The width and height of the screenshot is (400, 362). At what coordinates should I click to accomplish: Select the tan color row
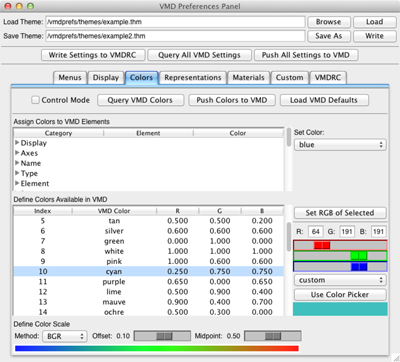pyautogui.click(x=149, y=221)
